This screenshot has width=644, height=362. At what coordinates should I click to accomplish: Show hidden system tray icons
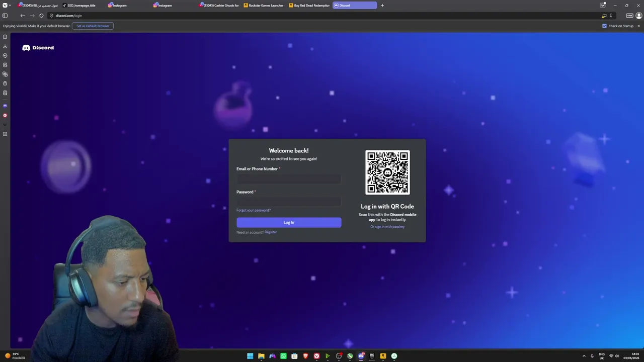click(x=584, y=356)
